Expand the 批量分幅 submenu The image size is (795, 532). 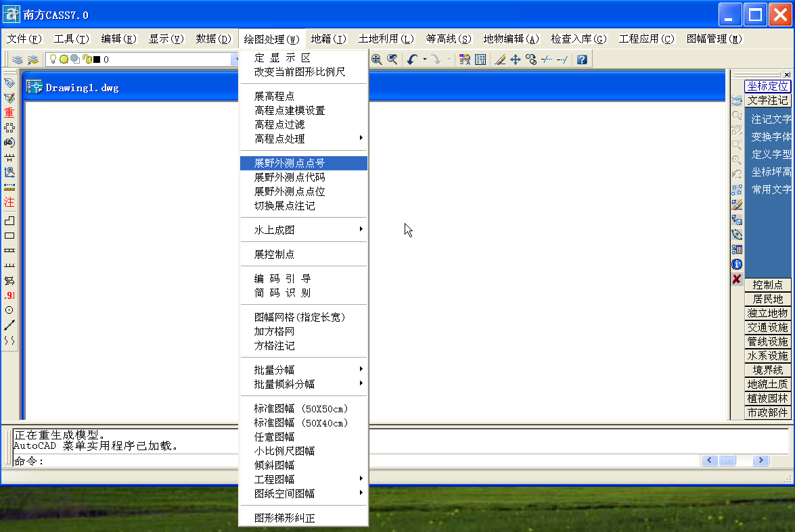[x=304, y=370]
